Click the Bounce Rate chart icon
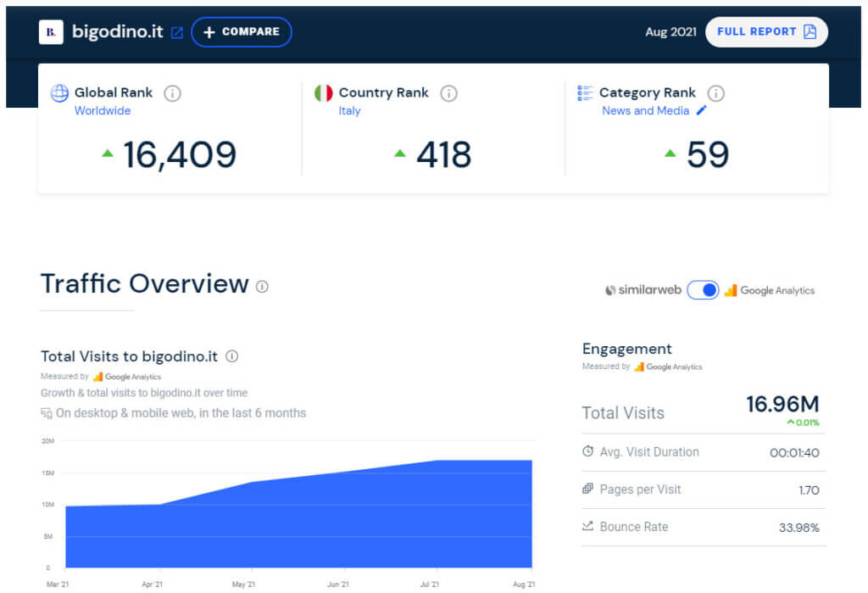Image resolution: width=868 pixels, height=593 pixels. pos(588,525)
